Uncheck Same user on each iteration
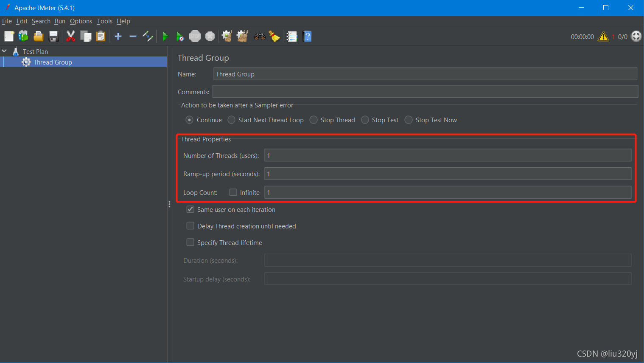Viewport: 644px width, 363px height. pyautogui.click(x=190, y=209)
